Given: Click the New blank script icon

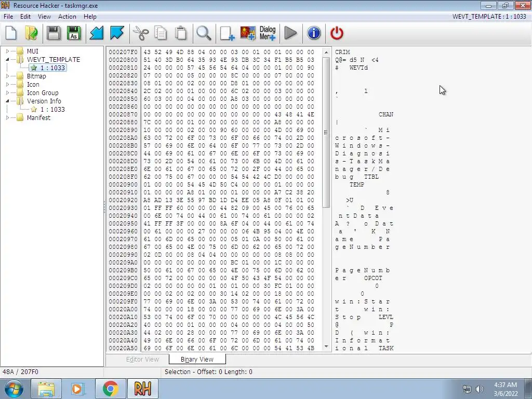Looking at the screenshot, I should click(11, 33).
